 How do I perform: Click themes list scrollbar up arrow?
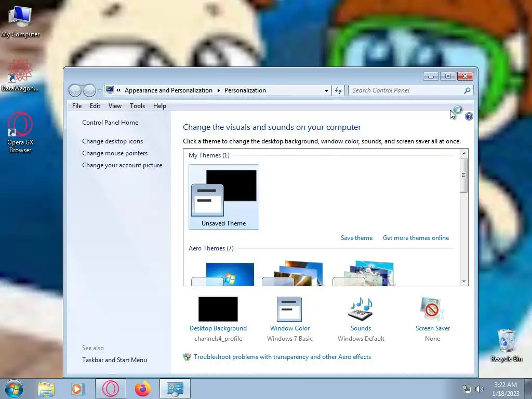464,153
